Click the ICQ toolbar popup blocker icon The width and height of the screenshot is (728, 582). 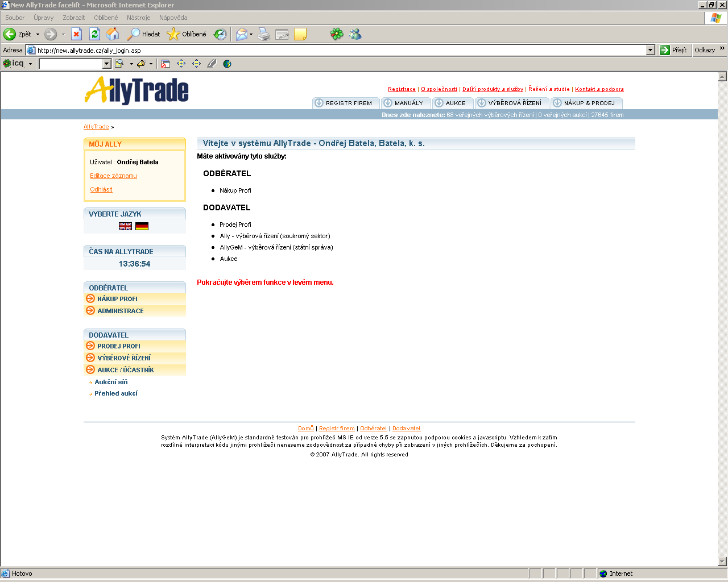pyautogui.click(x=166, y=64)
